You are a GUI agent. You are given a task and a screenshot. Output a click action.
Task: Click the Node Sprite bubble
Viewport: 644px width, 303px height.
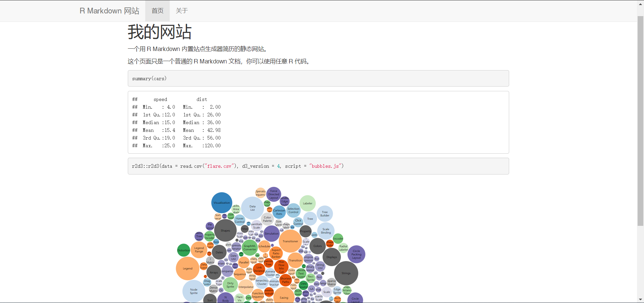coord(194,291)
